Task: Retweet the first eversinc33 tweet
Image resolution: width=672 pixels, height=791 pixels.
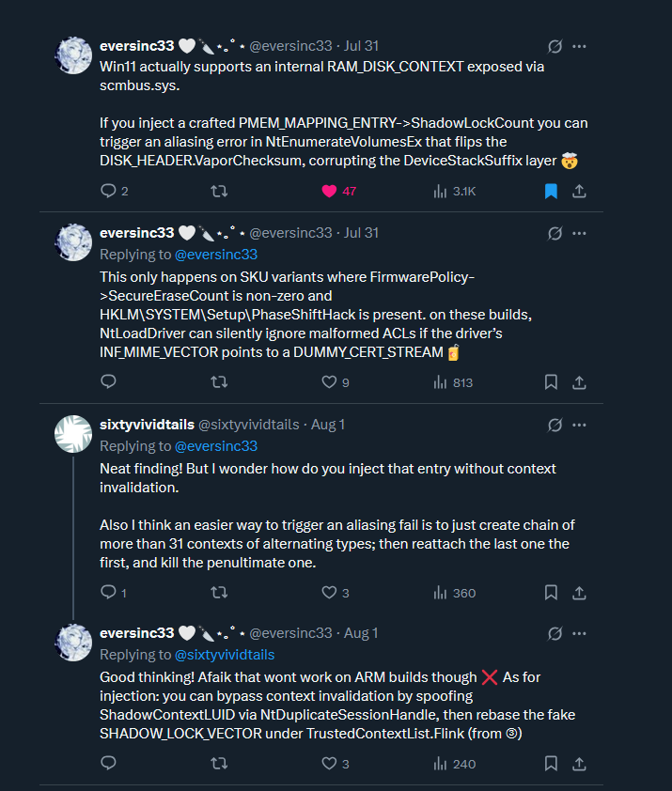Action: point(219,191)
